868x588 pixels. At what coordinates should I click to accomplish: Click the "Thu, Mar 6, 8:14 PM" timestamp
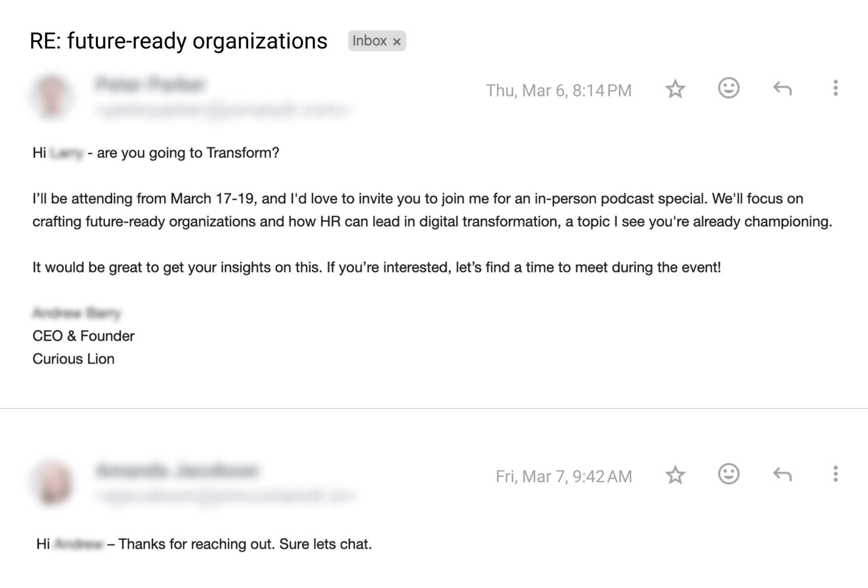(558, 90)
